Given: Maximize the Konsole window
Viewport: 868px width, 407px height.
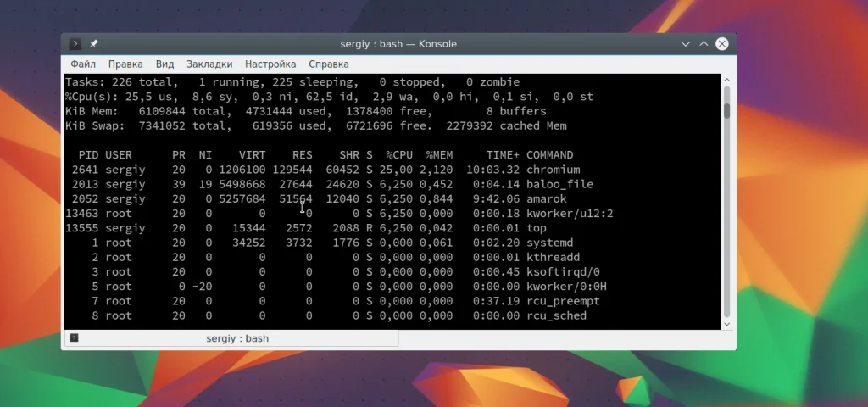Looking at the screenshot, I should (704, 44).
